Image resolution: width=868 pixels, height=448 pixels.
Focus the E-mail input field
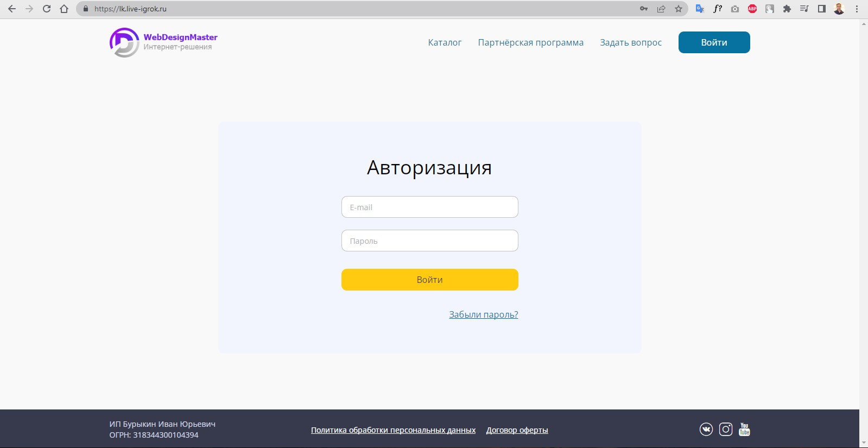(x=430, y=207)
